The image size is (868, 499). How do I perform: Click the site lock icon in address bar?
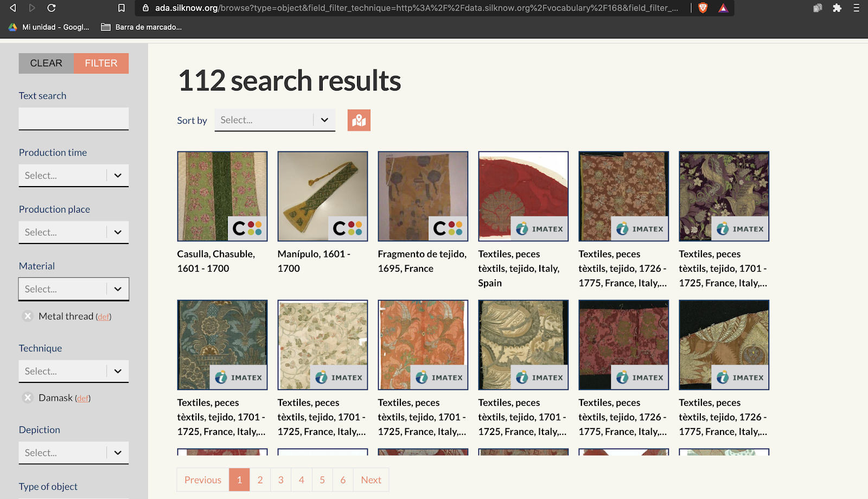point(145,8)
